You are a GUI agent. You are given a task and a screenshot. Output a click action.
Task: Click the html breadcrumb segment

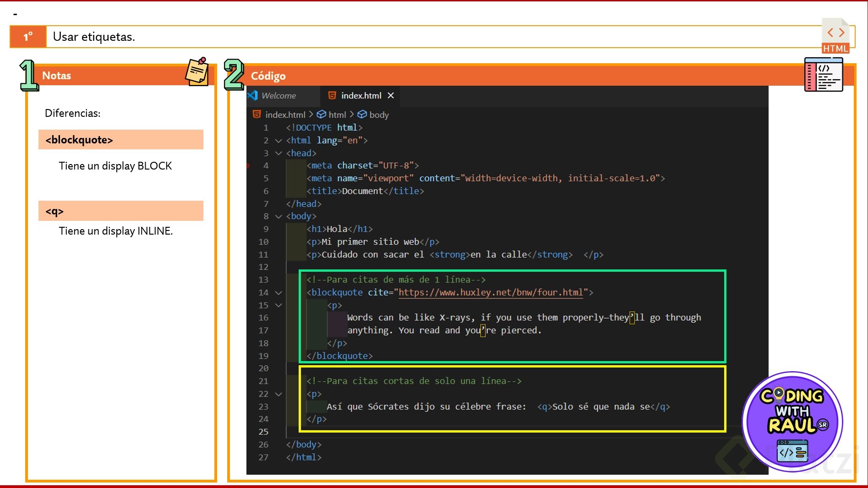pos(337,115)
